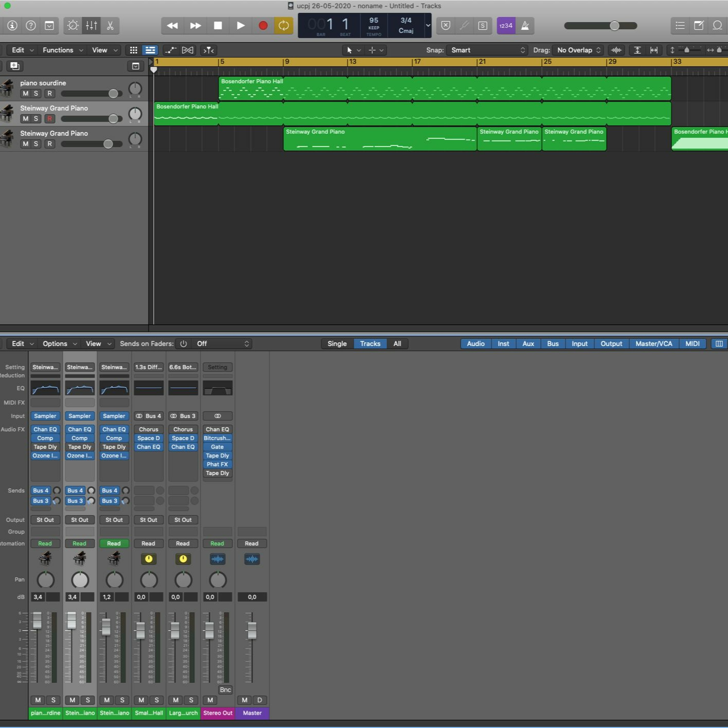This screenshot has height=728, width=728.
Task: Open the Mixer via control bar icon
Action: point(91,26)
